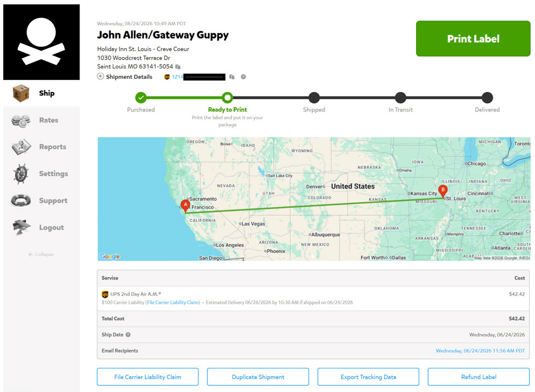Click File Carrier Liability Claim button
The height and width of the screenshot is (392, 535).
(147, 377)
